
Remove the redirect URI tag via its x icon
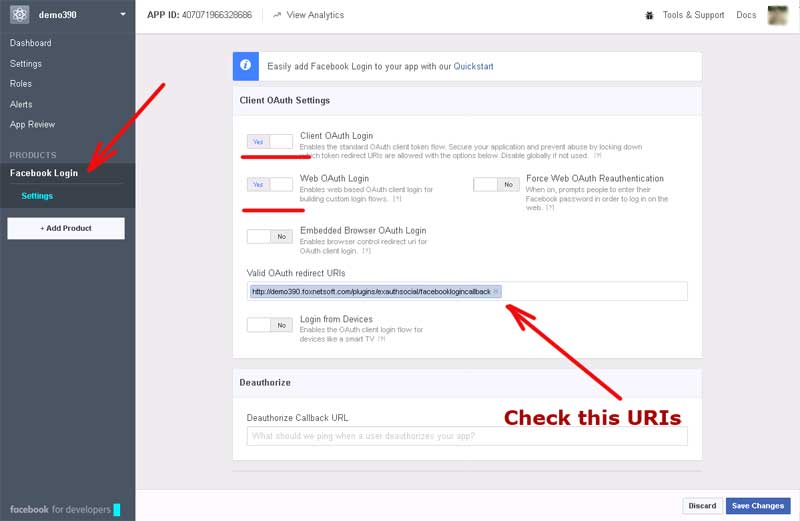pos(495,291)
